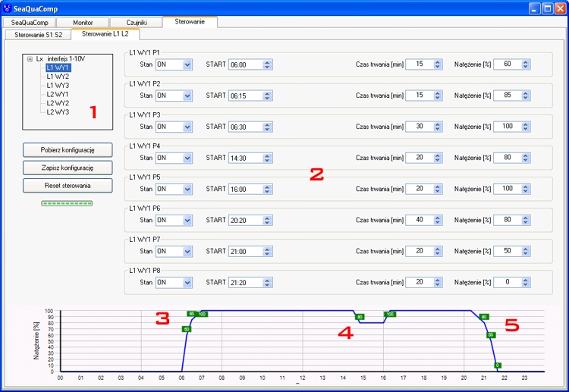Screen dimensions: 569x392
Task: Select L2 WY3 in the tree
Action: click(58, 112)
